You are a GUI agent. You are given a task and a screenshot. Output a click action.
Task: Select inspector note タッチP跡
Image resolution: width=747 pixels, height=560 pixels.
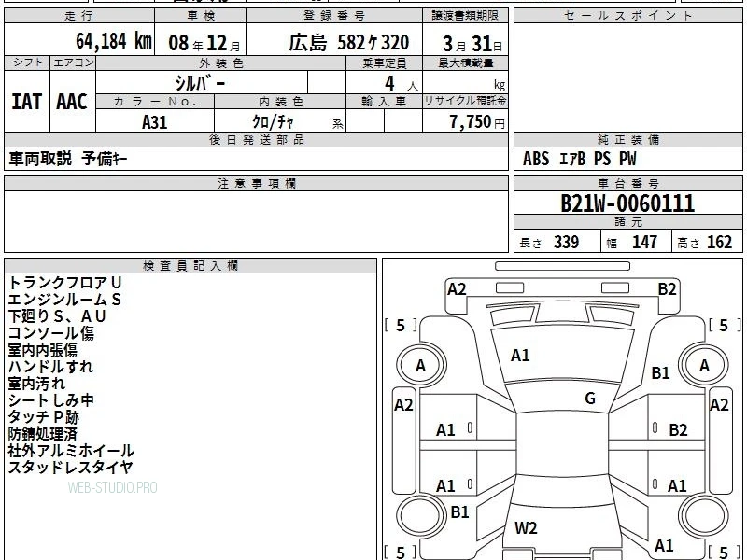[x=44, y=417]
